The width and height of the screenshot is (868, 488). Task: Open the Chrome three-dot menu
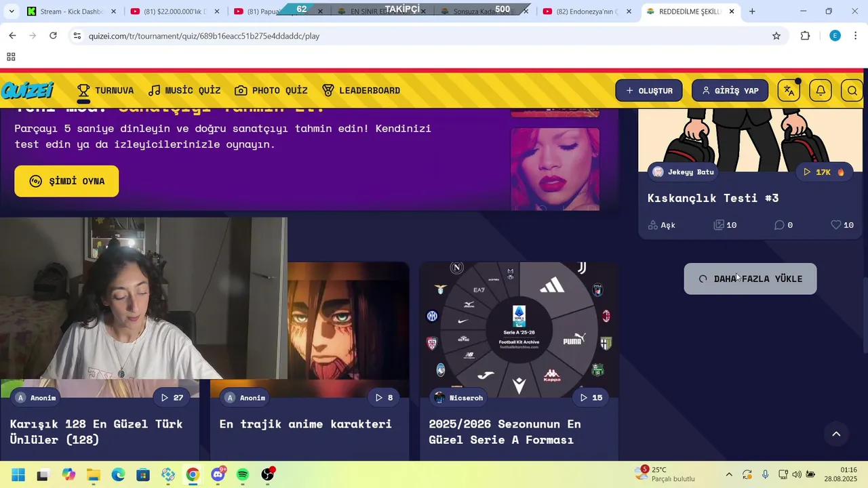click(855, 36)
